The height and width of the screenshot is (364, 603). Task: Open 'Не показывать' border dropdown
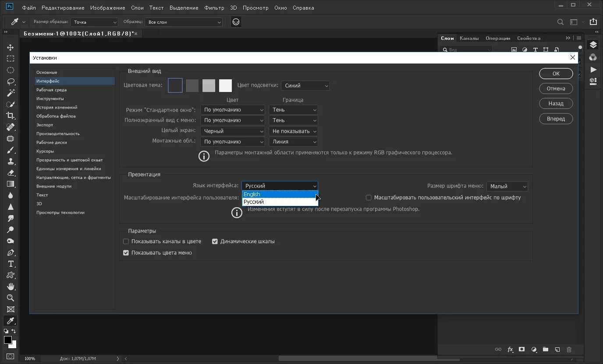click(x=293, y=131)
